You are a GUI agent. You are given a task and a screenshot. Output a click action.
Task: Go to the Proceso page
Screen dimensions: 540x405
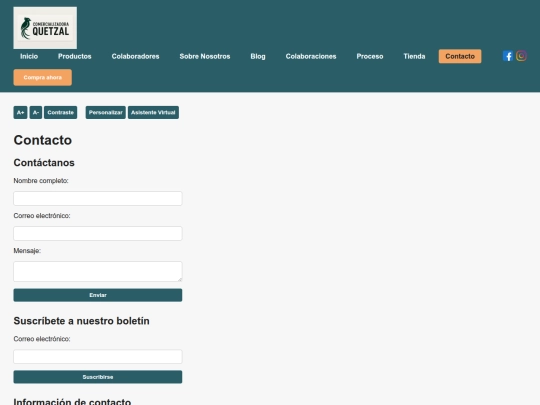tap(370, 56)
